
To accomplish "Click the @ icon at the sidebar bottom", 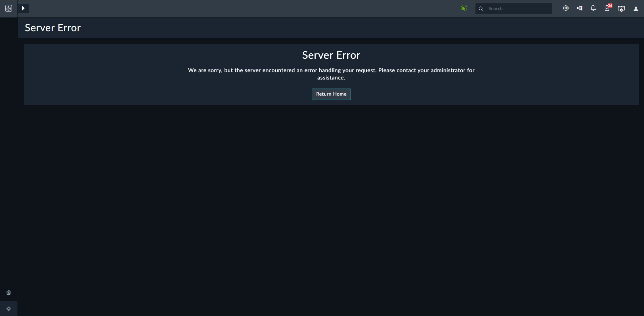I will click(9, 309).
